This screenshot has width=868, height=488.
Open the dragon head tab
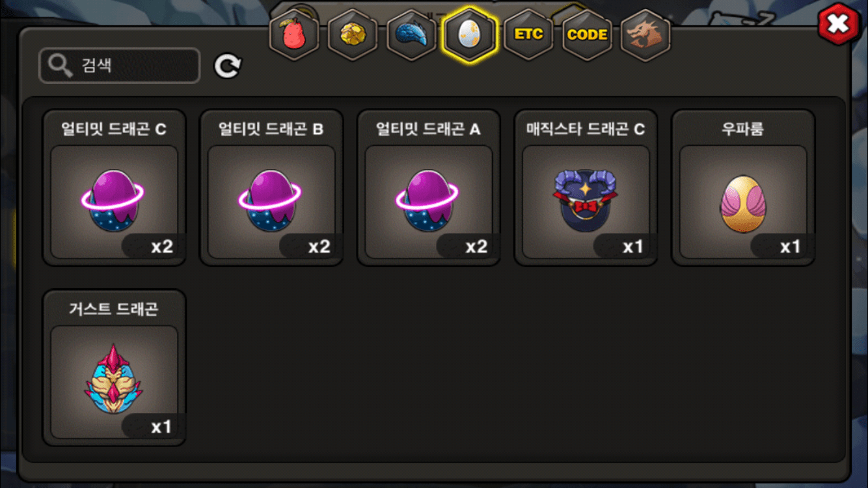(645, 34)
